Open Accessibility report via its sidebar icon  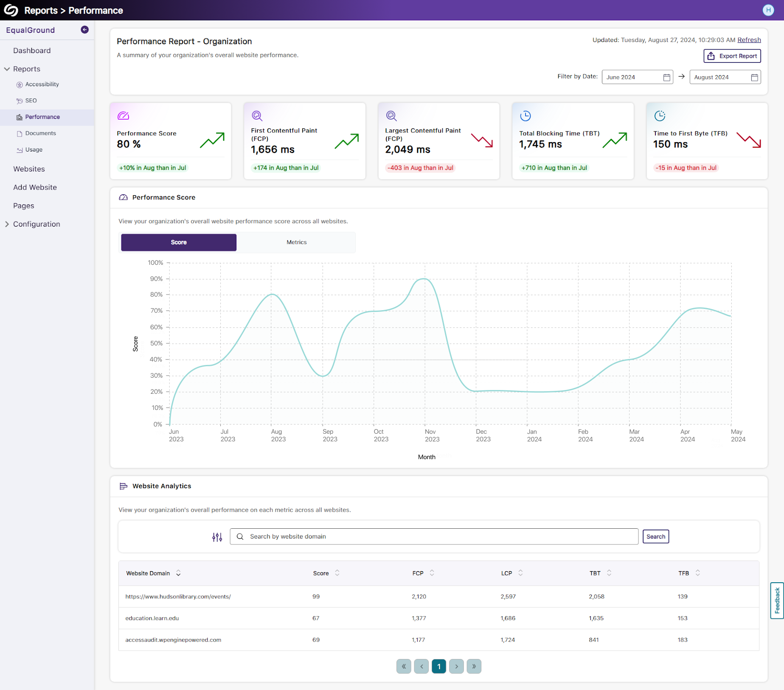click(20, 84)
